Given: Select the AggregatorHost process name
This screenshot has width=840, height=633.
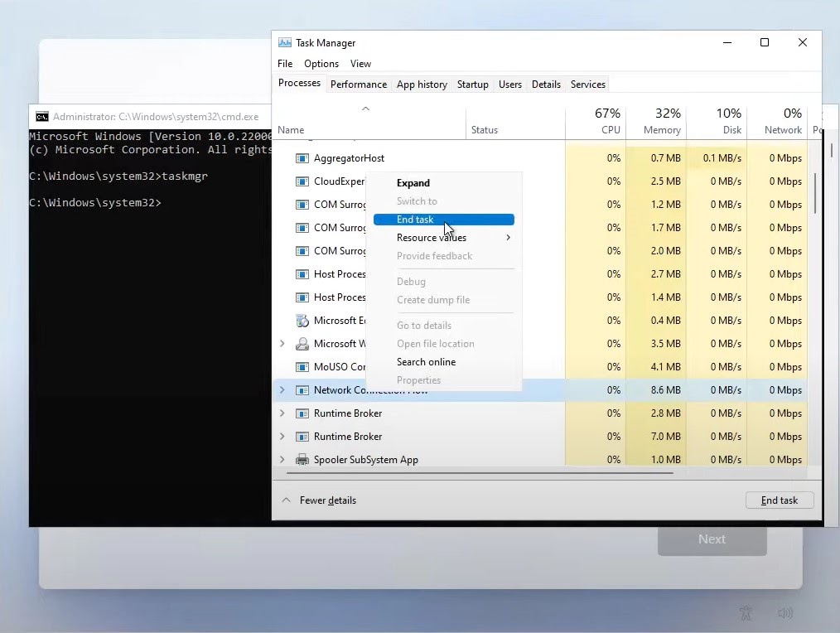Looking at the screenshot, I should click(349, 158).
